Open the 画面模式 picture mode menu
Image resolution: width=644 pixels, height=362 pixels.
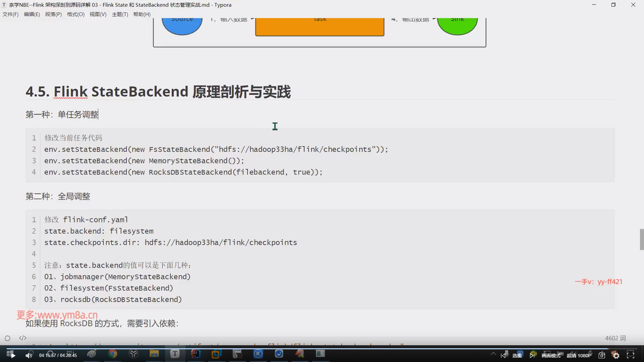pyautogui.click(x=551, y=355)
